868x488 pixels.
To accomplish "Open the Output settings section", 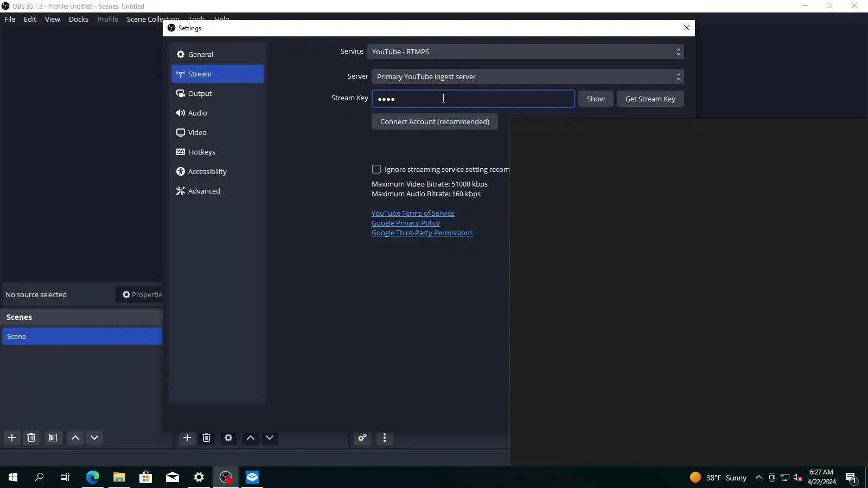I will tap(218, 93).
